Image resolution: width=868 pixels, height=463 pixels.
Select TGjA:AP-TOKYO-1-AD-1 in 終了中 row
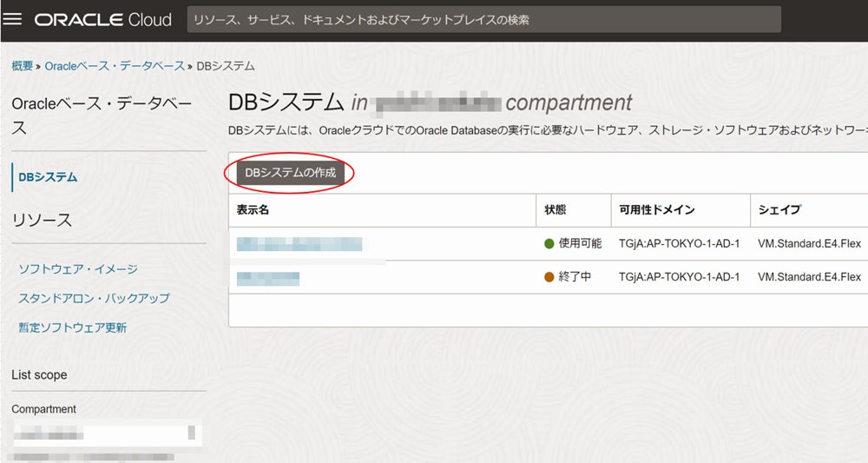click(680, 277)
